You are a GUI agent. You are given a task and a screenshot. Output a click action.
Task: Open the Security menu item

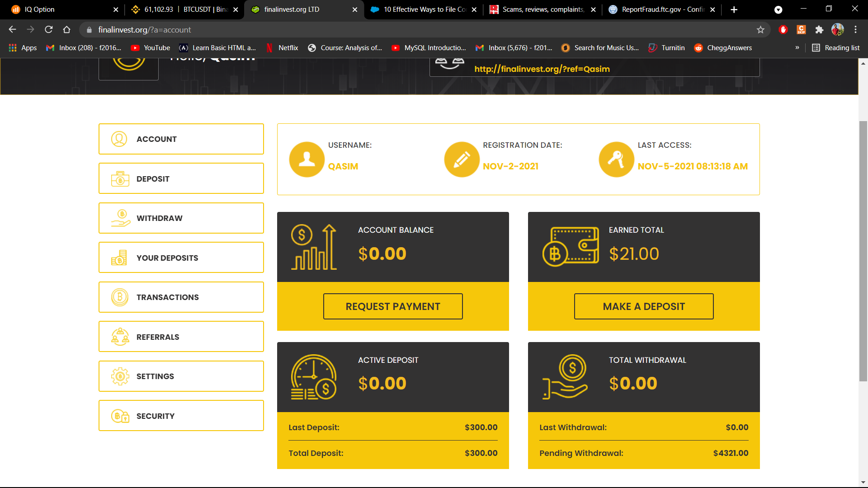click(181, 416)
